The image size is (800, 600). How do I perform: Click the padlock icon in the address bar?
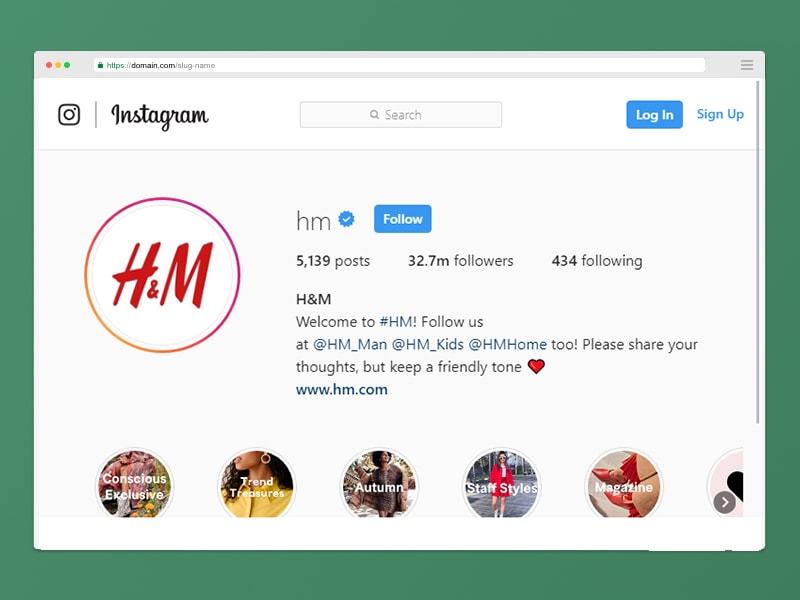point(101,65)
